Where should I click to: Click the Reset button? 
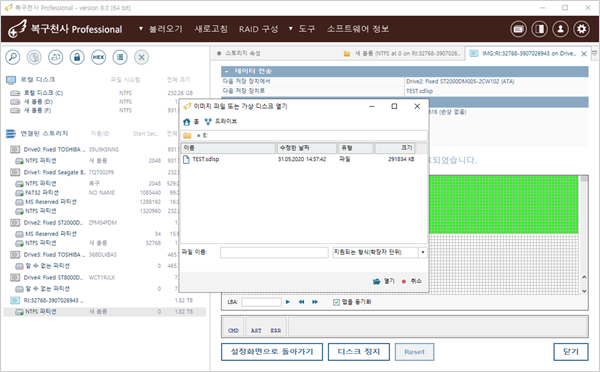click(414, 352)
